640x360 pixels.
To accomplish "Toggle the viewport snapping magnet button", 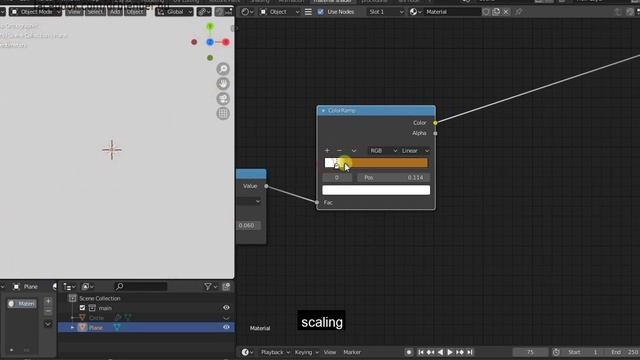I will [219, 12].
